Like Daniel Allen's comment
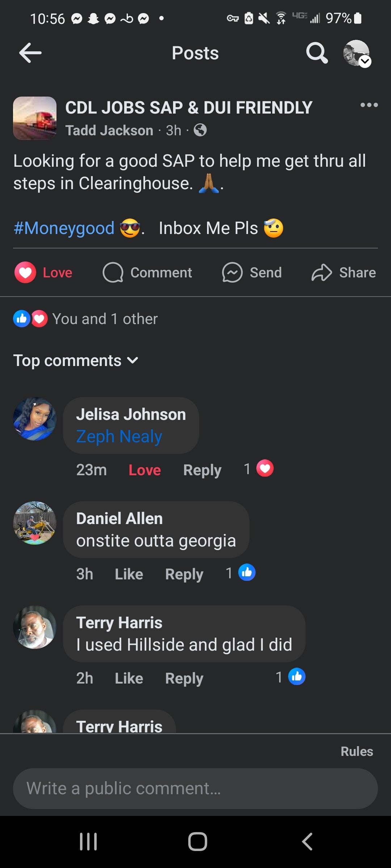 (129, 574)
